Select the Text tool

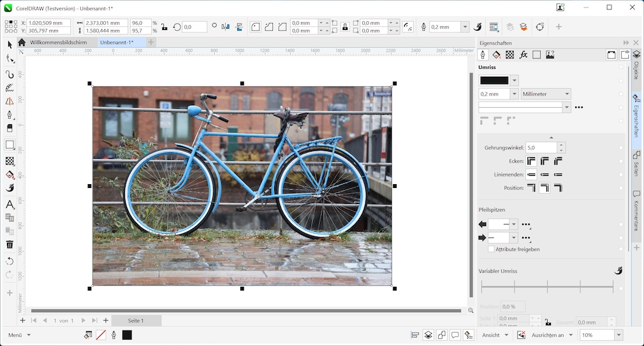pos(10,204)
